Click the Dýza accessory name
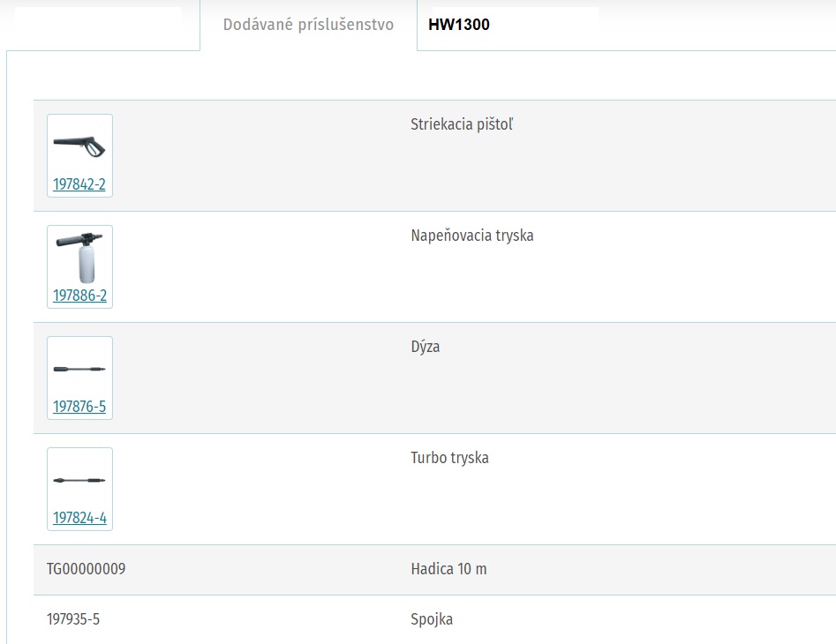The width and height of the screenshot is (836, 644). [x=425, y=347]
